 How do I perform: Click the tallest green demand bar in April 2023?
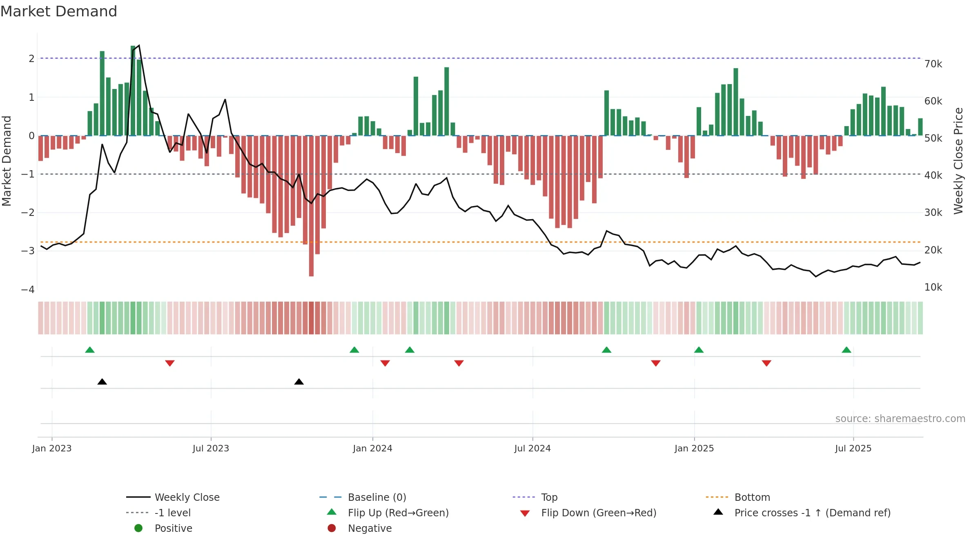[x=133, y=91]
